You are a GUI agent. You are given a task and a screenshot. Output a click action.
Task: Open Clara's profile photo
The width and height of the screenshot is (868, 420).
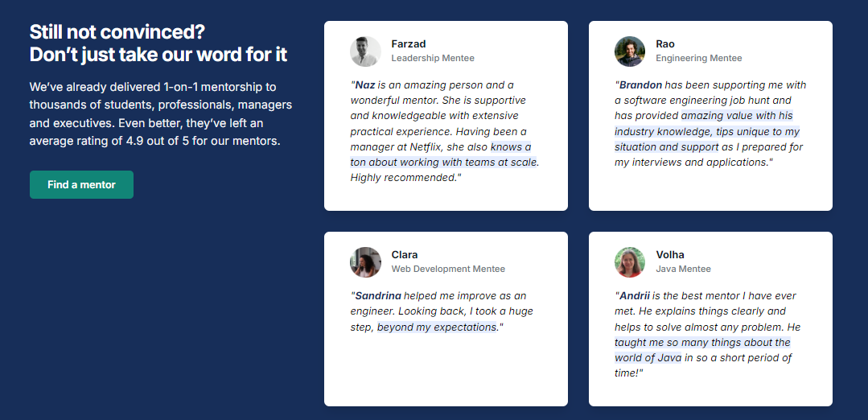365,262
